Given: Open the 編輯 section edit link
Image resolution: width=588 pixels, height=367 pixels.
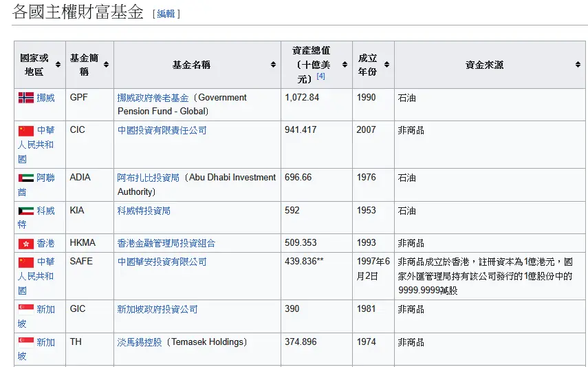Looking at the screenshot, I should (166, 14).
